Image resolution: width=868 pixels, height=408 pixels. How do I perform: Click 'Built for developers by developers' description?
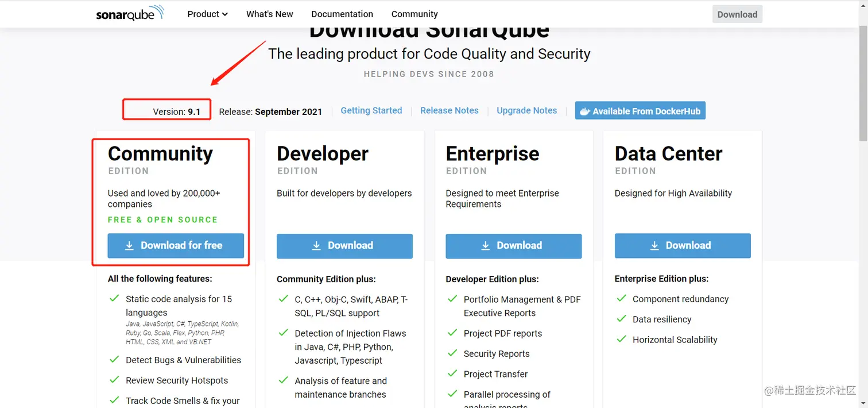pyautogui.click(x=344, y=193)
